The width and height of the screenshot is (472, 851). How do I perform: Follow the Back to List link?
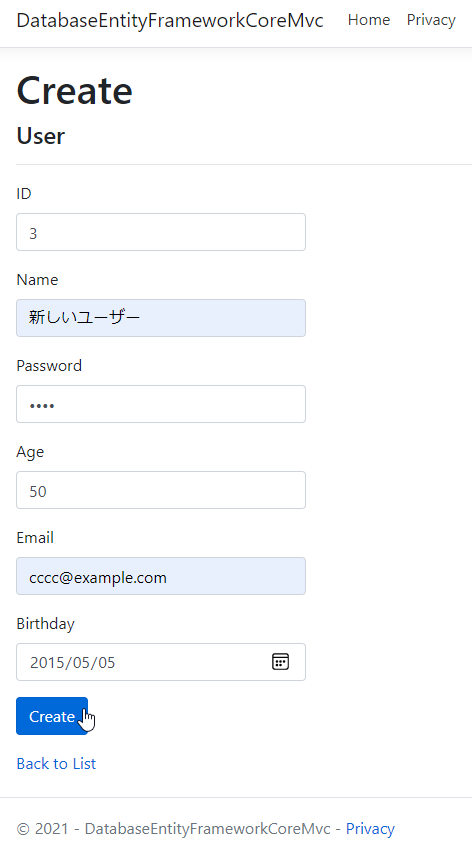tap(56, 764)
